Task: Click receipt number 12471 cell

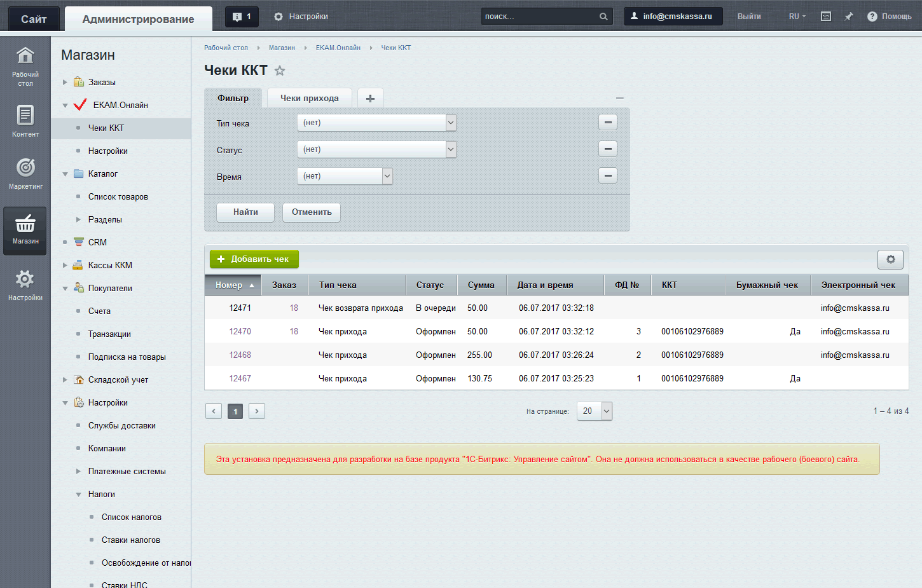Action: [x=240, y=308]
